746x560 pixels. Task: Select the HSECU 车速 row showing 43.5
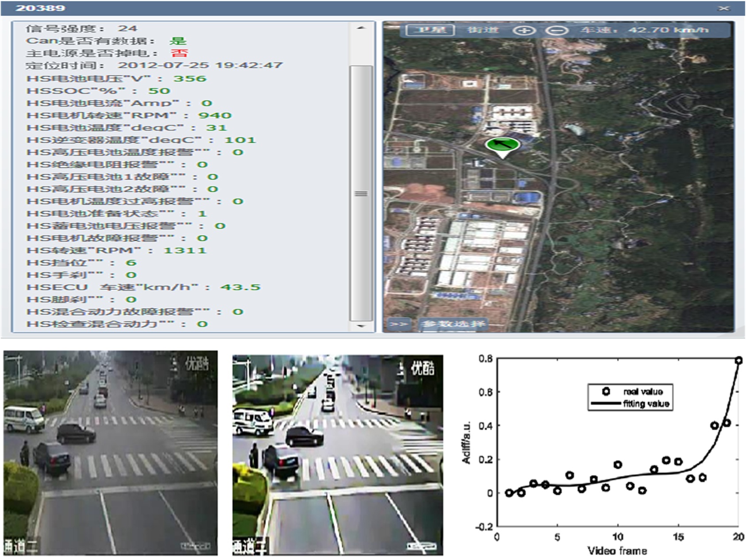143,288
